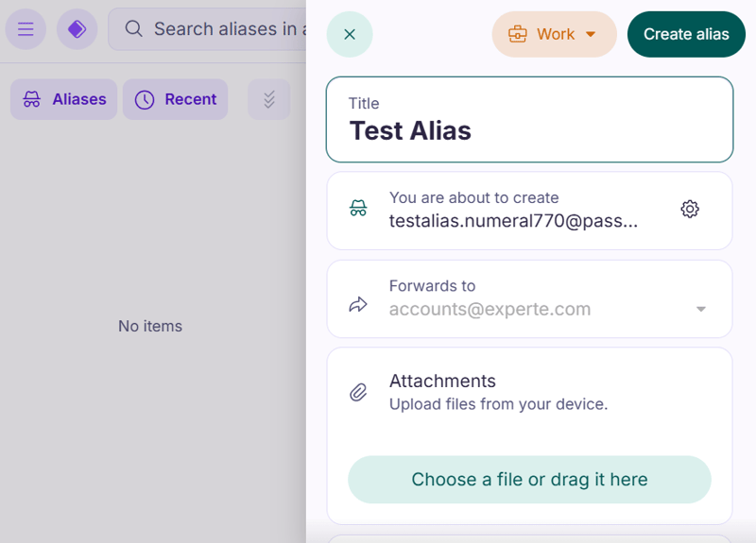The height and width of the screenshot is (543, 756).
Task: Focus the Search aliases input
Action: click(227, 29)
